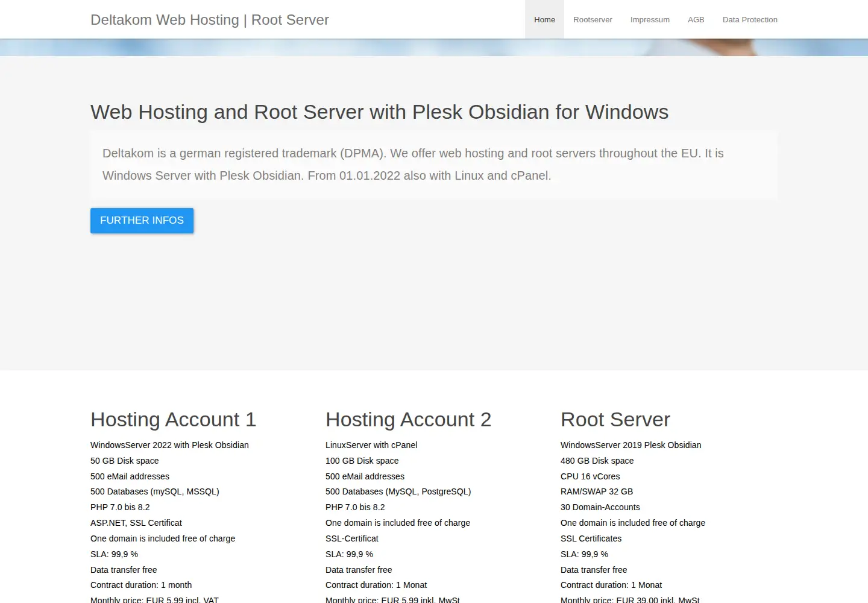Click the Deltakom trademark description paragraph
Viewport: 868px width, 603px height.
coord(434,165)
